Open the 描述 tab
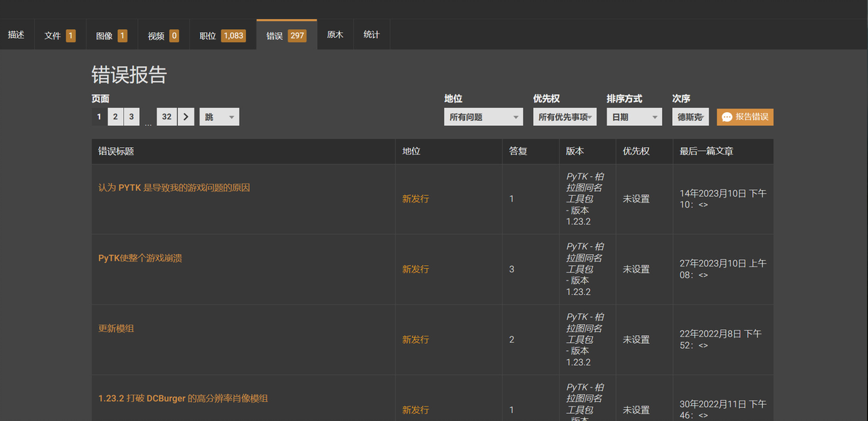868x421 pixels. 17,35
